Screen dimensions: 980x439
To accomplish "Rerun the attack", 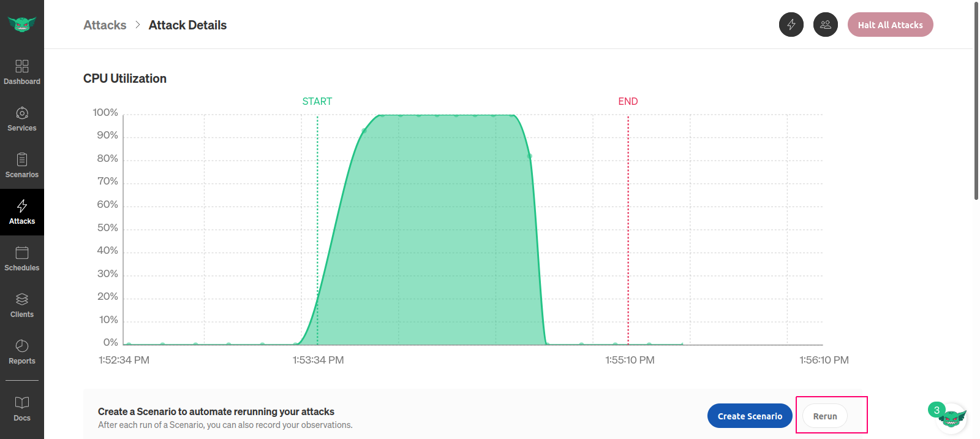I will 825,416.
